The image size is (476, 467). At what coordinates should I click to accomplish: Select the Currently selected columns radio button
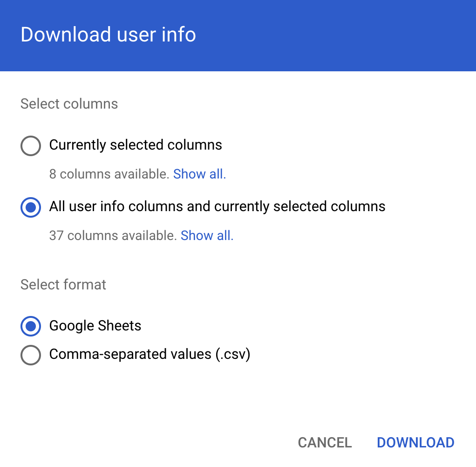(30, 145)
